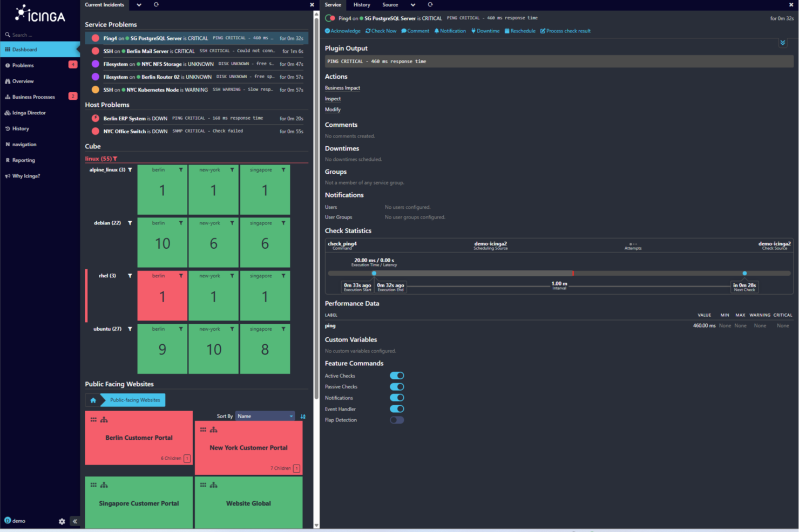This screenshot has height=532, width=799.
Task: Open History in the sidebar
Action: tap(21, 128)
